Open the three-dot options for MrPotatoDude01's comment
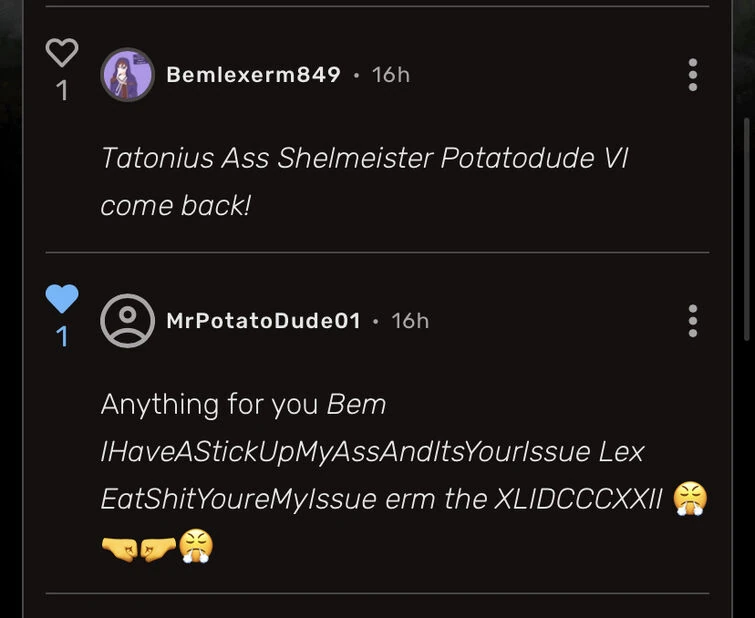The image size is (755, 618). (692, 321)
